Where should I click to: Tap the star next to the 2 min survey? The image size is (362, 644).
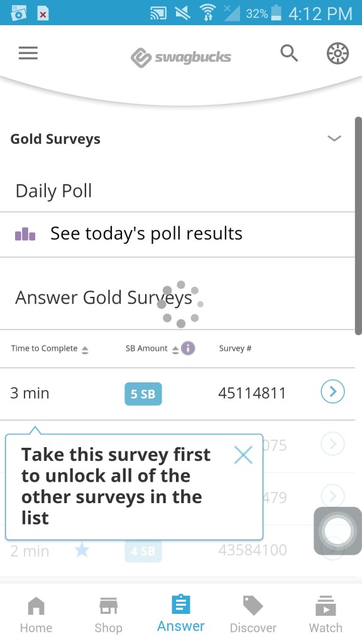[x=82, y=549]
